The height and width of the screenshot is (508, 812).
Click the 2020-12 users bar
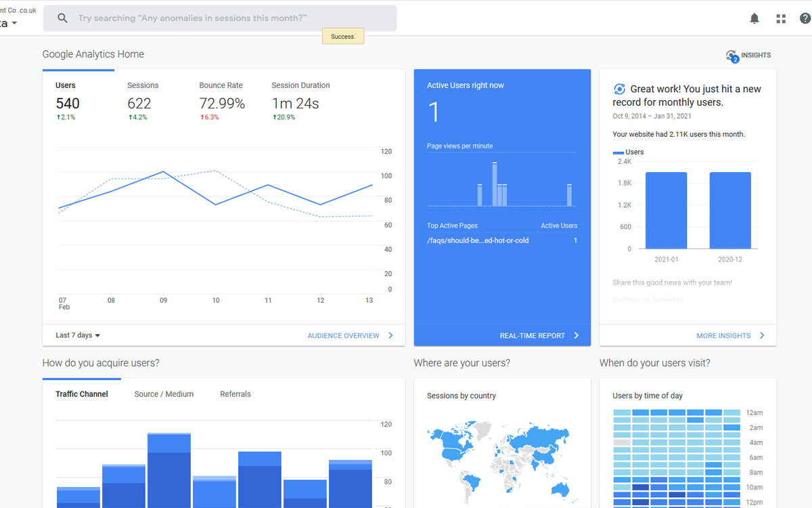point(730,211)
